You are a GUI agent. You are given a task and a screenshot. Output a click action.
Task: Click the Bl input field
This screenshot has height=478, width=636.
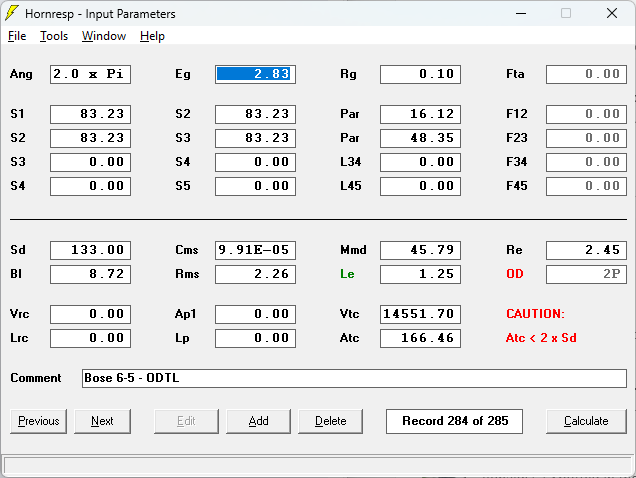tap(90, 274)
